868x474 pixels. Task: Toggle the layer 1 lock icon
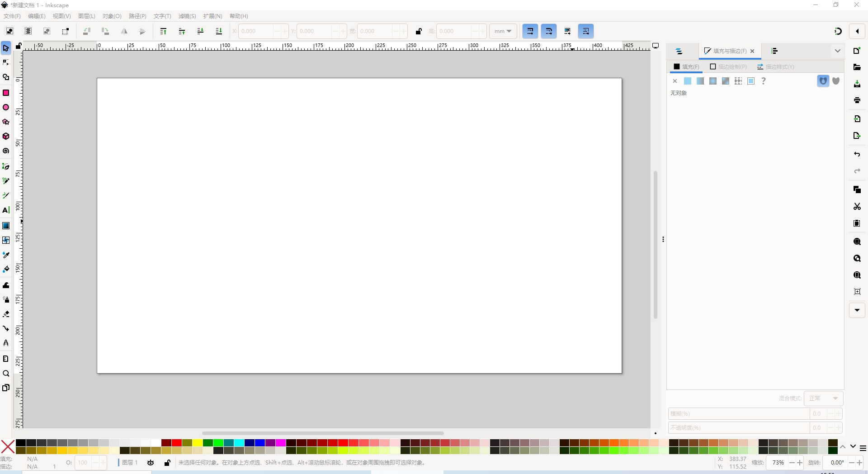[x=167, y=463]
